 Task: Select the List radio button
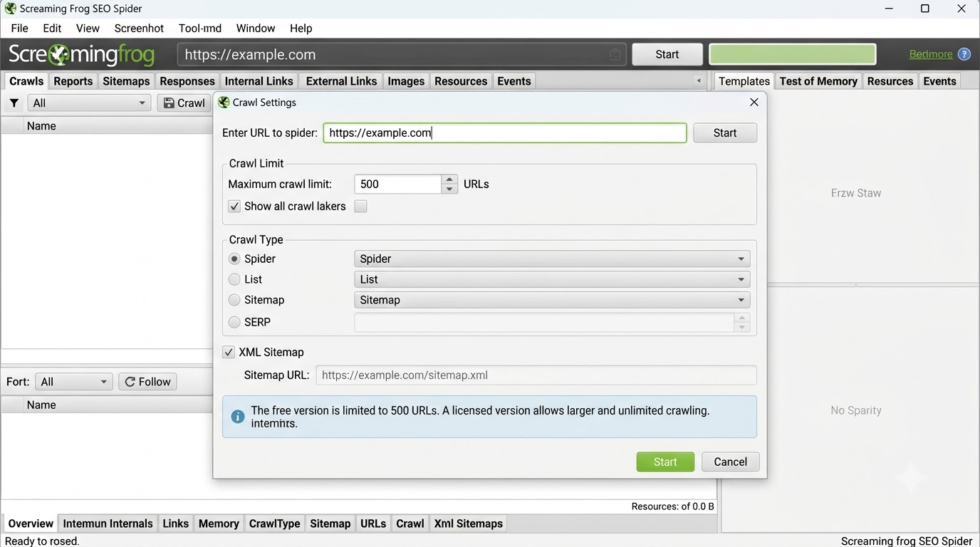(x=234, y=280)
